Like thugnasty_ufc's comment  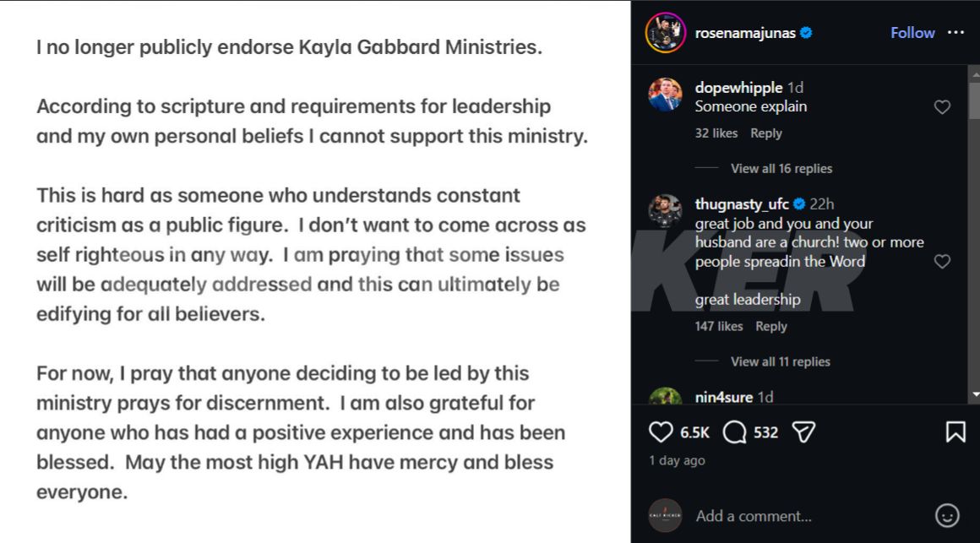tap(942, 262)
